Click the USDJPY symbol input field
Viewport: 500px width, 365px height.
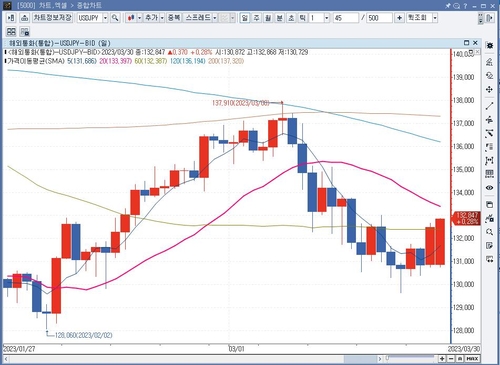[x=89, y=18]
